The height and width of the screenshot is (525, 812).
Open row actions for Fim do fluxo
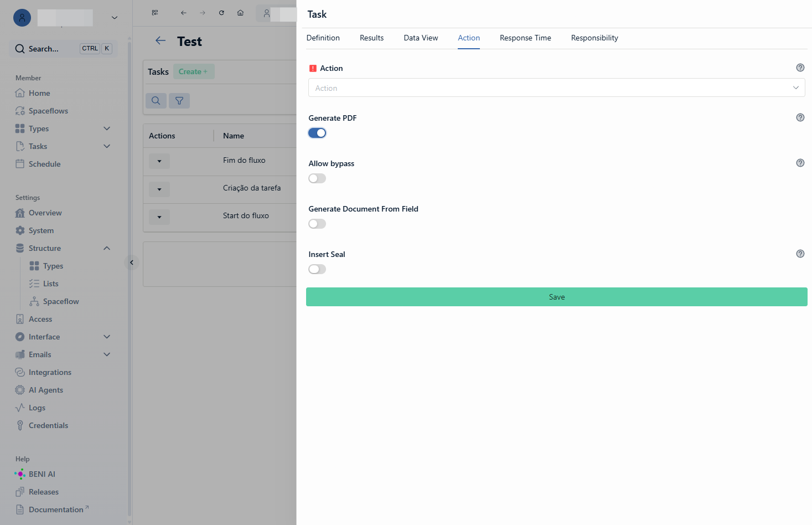[159, 161]
